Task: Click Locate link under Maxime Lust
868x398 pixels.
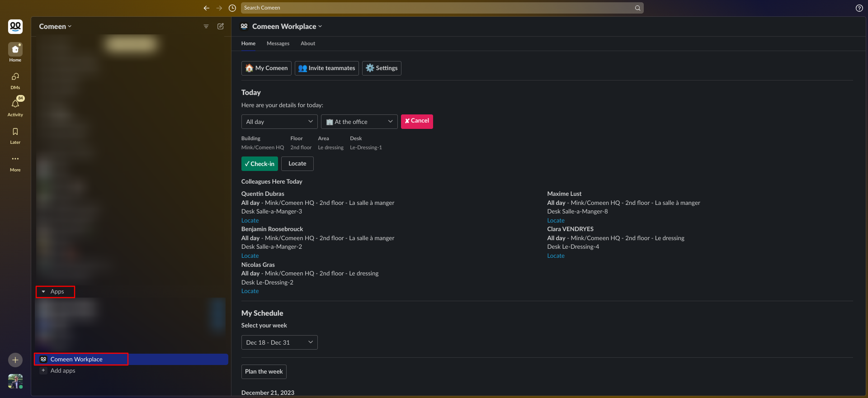Action: [x=556, y=221]
